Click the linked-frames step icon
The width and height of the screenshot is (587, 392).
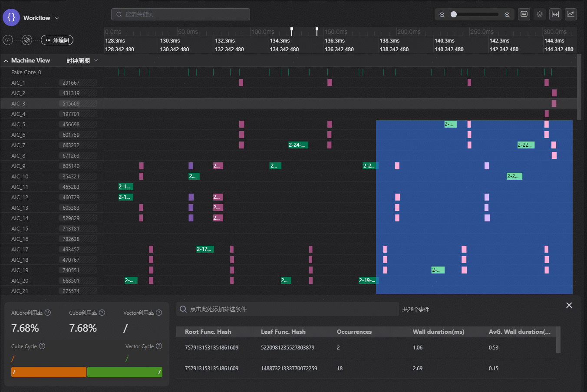27,40
